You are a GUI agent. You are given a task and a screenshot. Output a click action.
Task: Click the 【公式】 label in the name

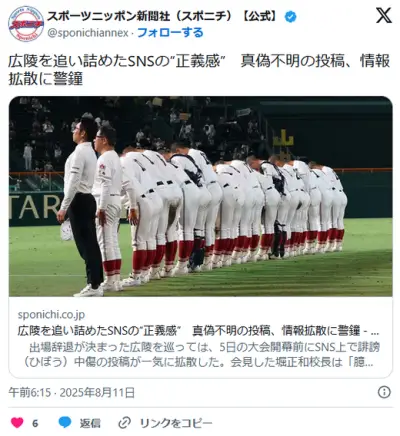261,16
